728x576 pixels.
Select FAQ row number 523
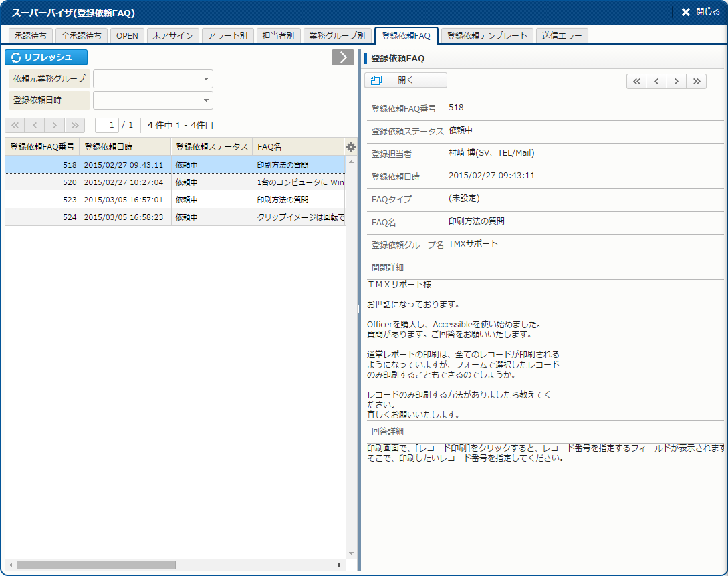pyautogui.click(x=175, y=200)
